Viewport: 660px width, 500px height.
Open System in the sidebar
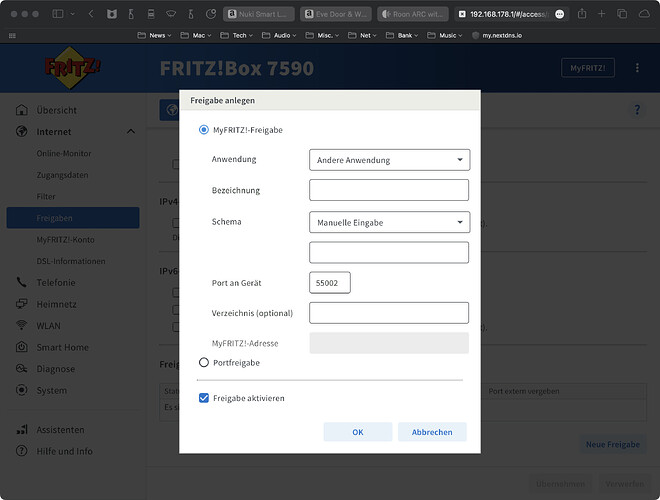(x=51, y=390)
